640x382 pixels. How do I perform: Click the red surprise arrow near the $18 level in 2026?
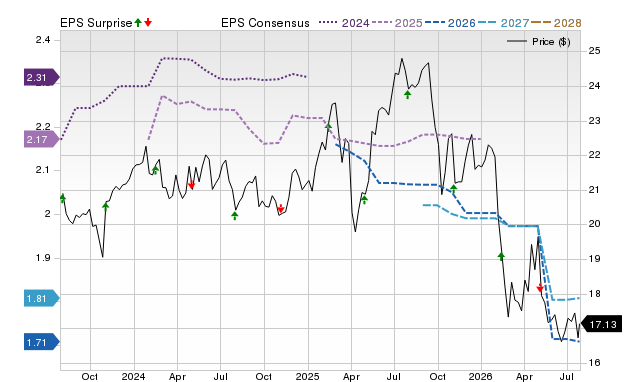tap(540, 288)
